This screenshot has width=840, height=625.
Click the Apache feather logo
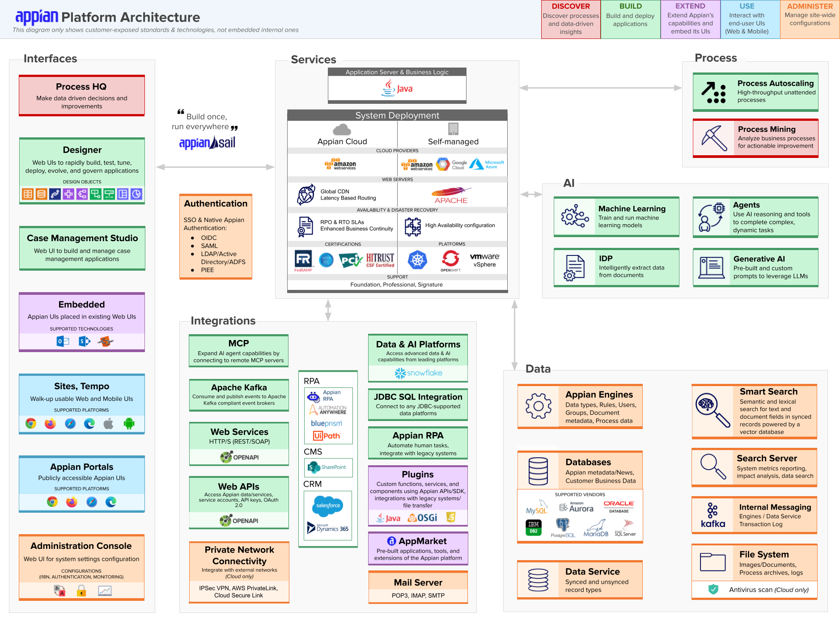coord(451,196)
